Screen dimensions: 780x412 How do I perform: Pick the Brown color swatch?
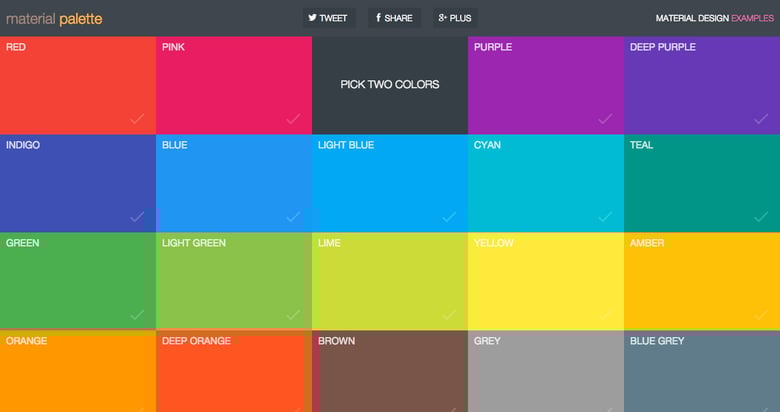pyautogui.click(x=390, y=371)
